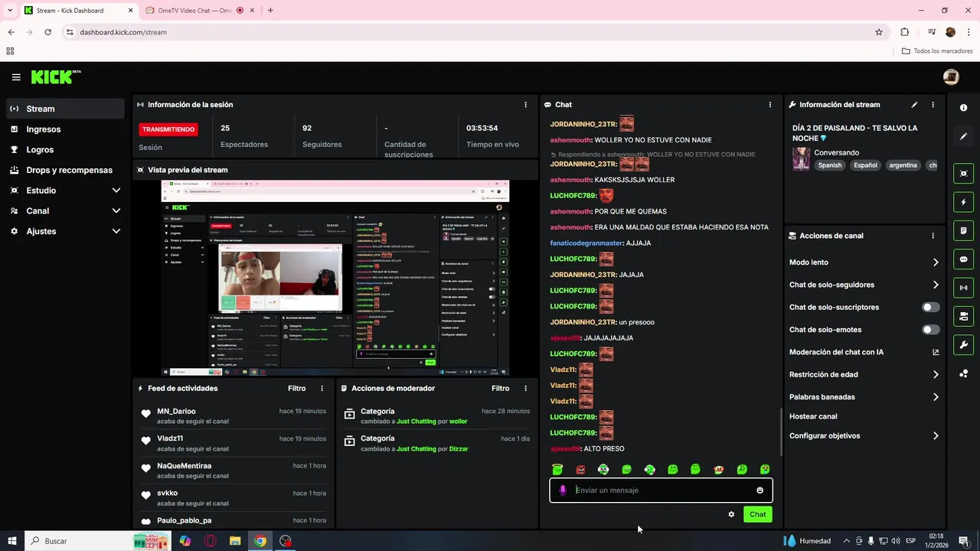
Task: Open Modo lento options arrow
Action: [x=936, y=262]
